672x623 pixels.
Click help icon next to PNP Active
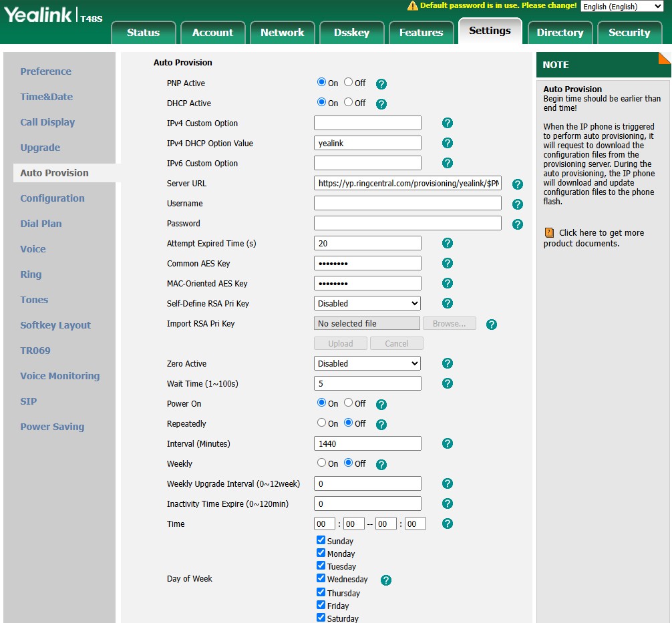[381, 84]
